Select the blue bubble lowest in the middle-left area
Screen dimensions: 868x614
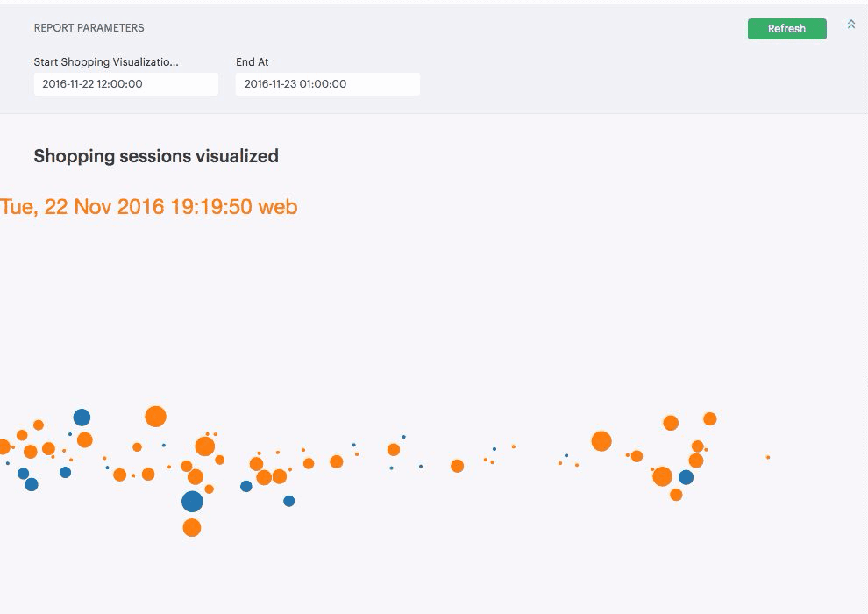(289, 501)
